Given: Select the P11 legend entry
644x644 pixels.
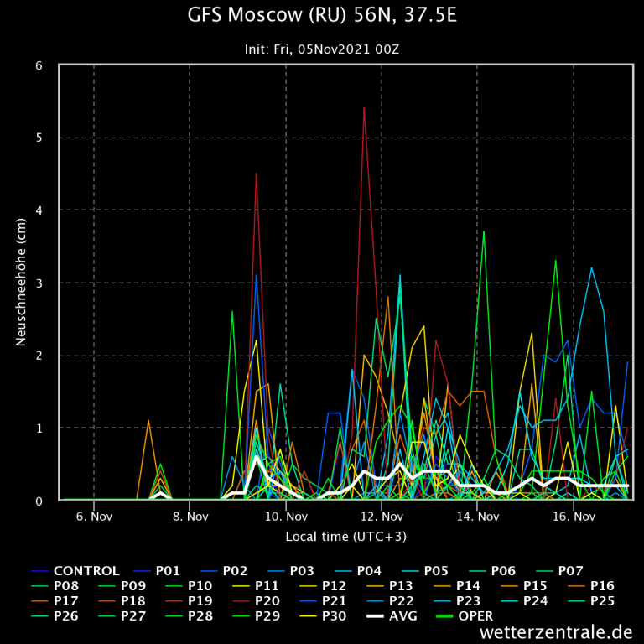Looking at the screenshot, I should tap(265, 585).
